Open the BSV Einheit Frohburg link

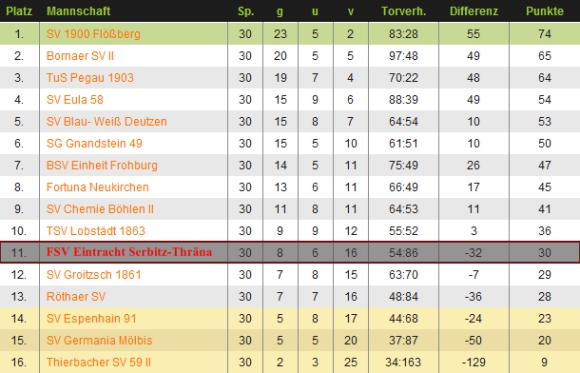tap(102, 165)
